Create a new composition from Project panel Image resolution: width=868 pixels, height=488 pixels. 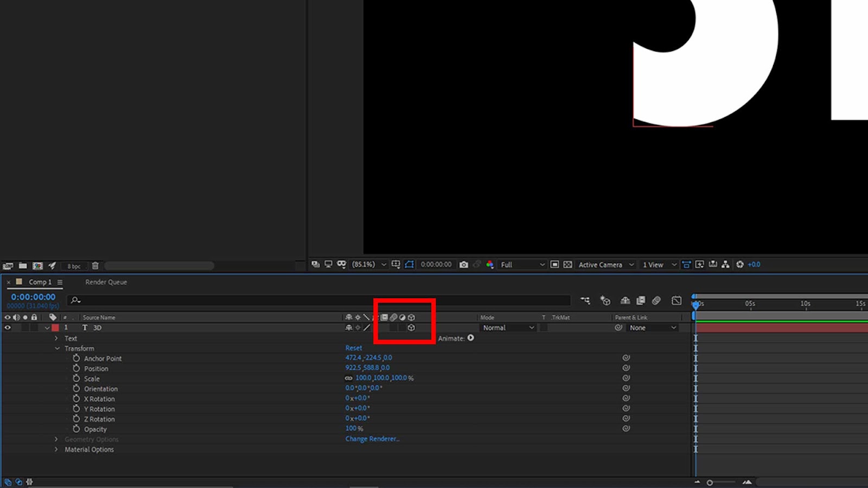(37, 266)
